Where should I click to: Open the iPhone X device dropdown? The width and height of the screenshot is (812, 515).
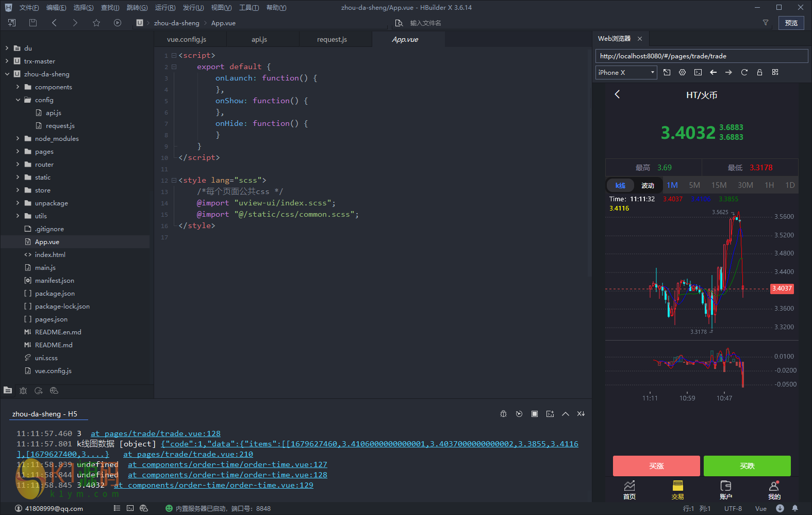[x=626, y=72]
